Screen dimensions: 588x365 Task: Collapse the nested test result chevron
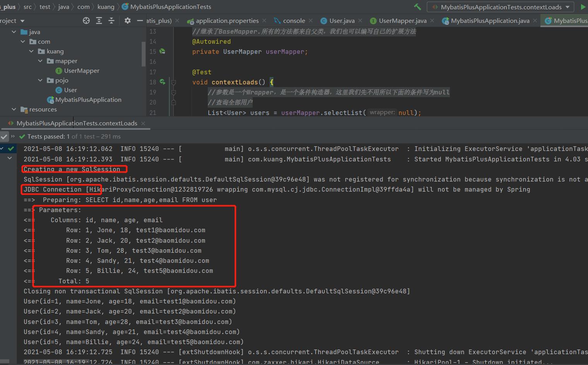coord(10,158)
